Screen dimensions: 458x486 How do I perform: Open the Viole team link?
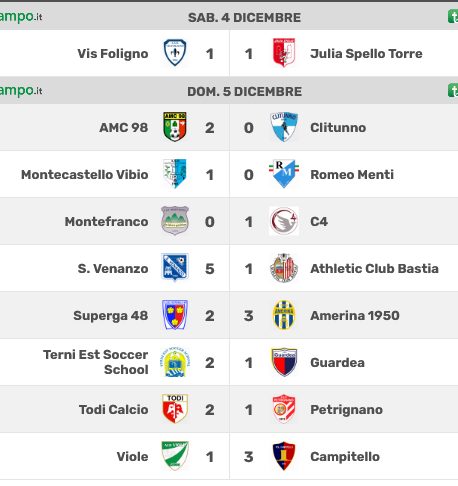(x=133, y=456)
